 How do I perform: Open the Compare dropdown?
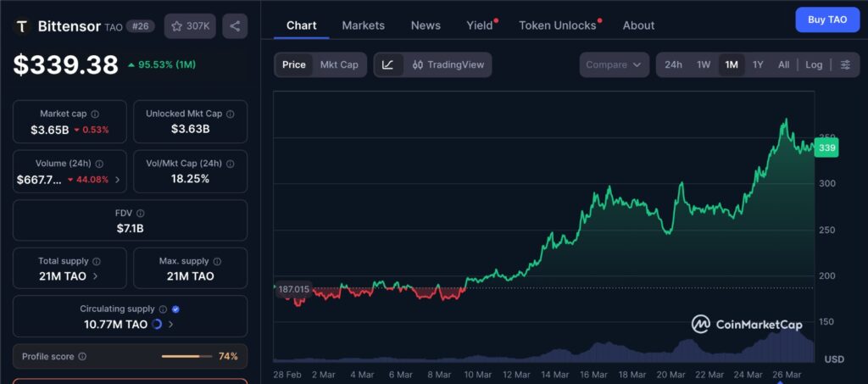point(614,64)
